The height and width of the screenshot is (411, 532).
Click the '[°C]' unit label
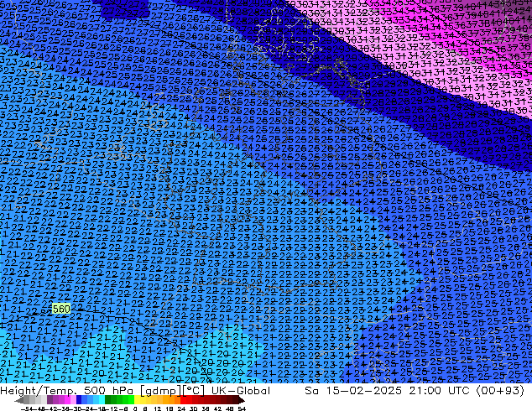(x=194, y=391)
